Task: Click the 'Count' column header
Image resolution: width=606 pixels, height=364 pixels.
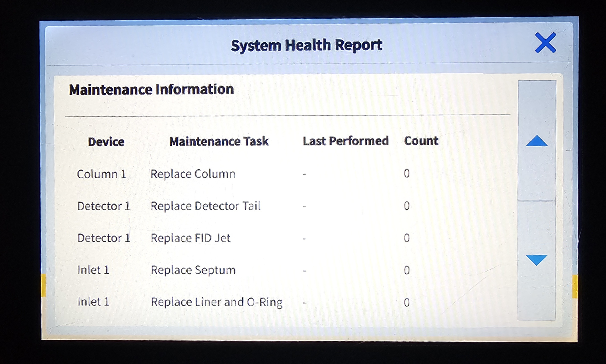Action: pyautogui.click(x=421, y=141)
